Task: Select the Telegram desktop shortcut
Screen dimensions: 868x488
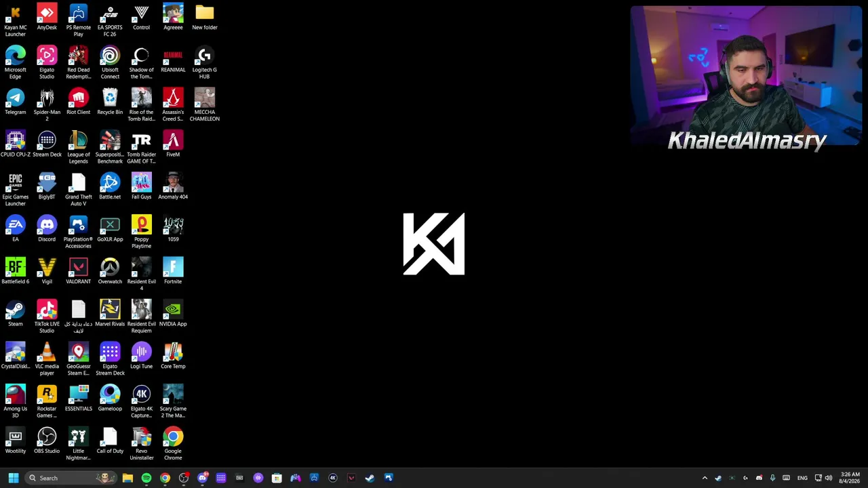Action: (15, 102)
